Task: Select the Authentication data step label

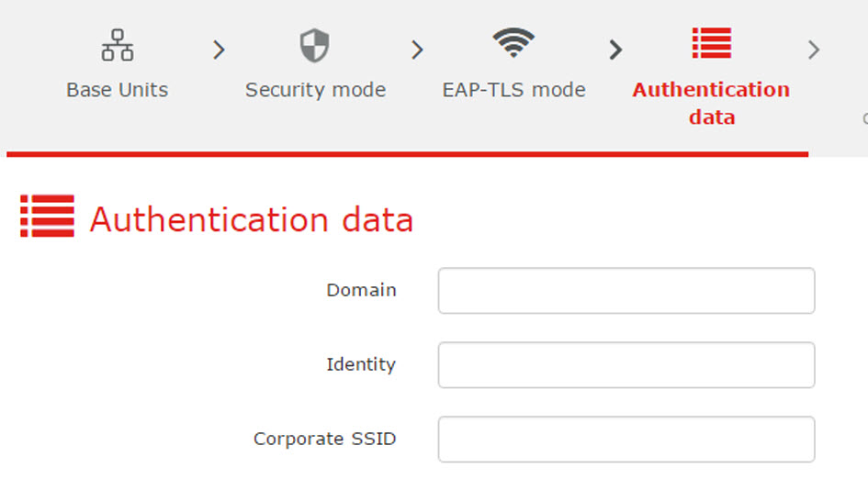Action: 711,104
